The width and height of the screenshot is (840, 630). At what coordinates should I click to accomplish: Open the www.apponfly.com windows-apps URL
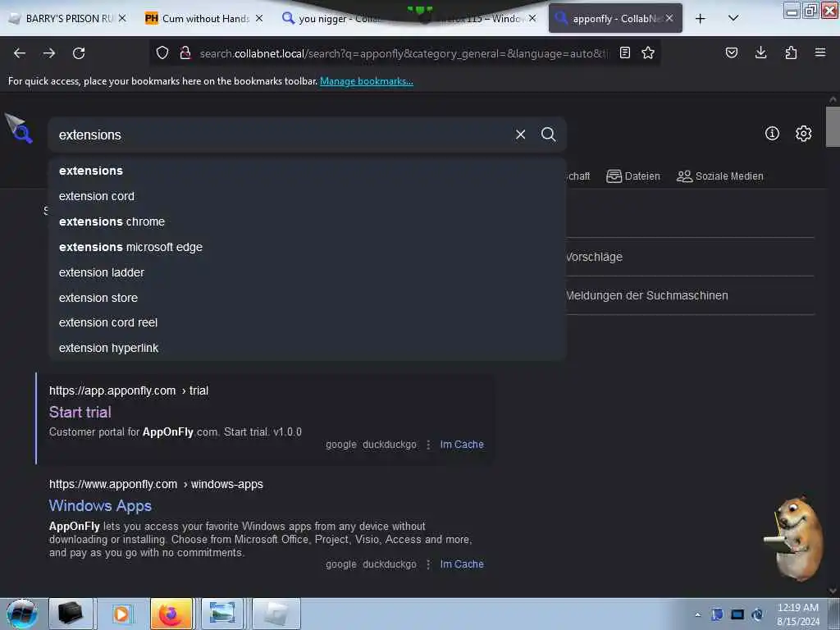coord(156,484)
